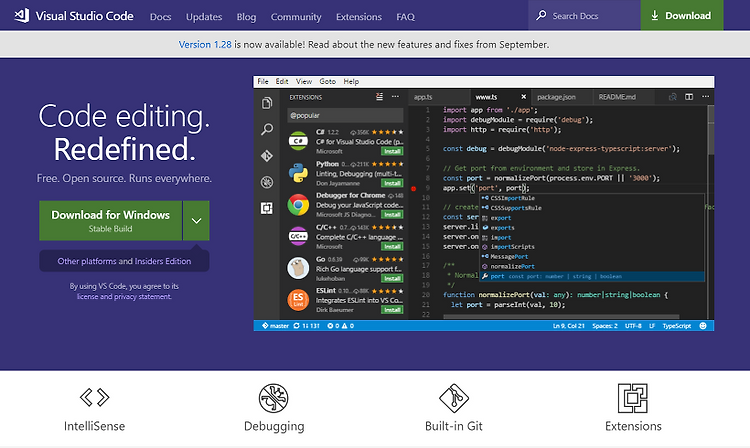Install the Go extension

(x=392, y=278)
